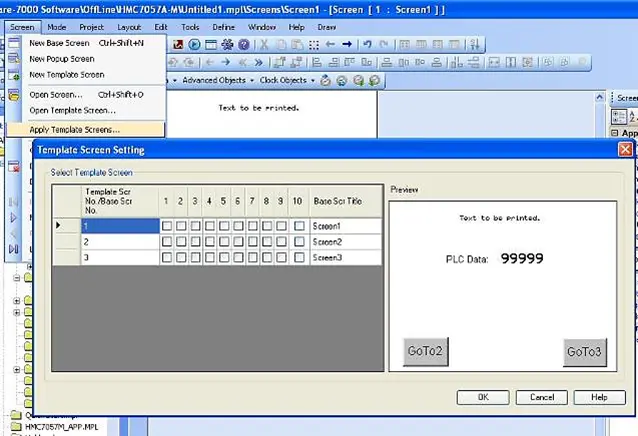
Task: Click the Base Scr Title column header
Action: pyautogui.click(x=346, y=201)
